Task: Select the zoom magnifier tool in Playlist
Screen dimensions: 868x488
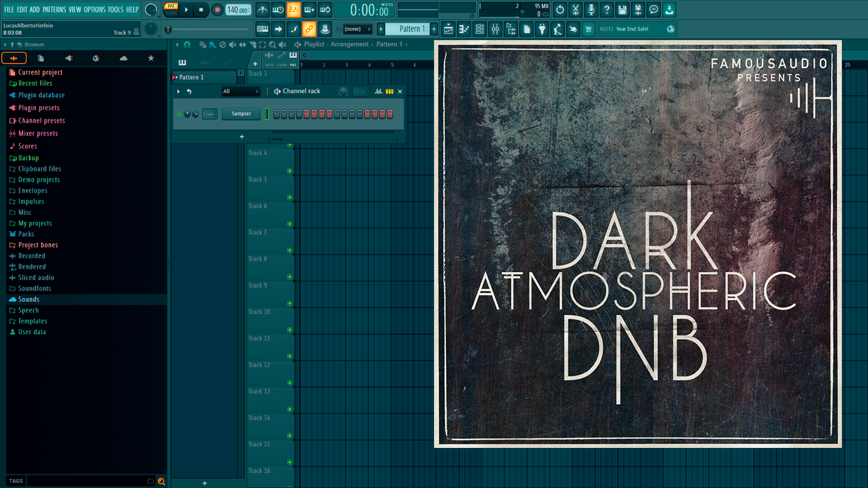Action: tap(272, 44)
